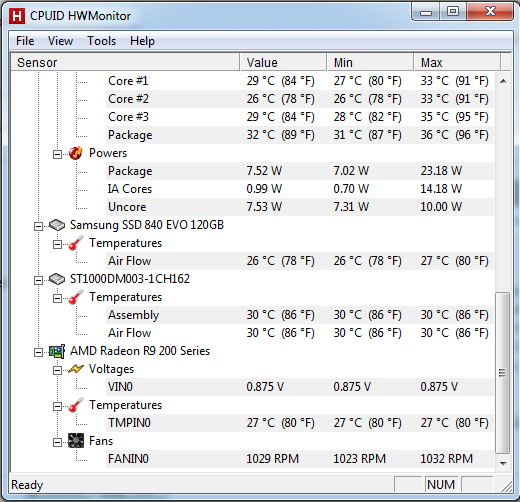
Task: Select the Assembly row
Action: 300,315
